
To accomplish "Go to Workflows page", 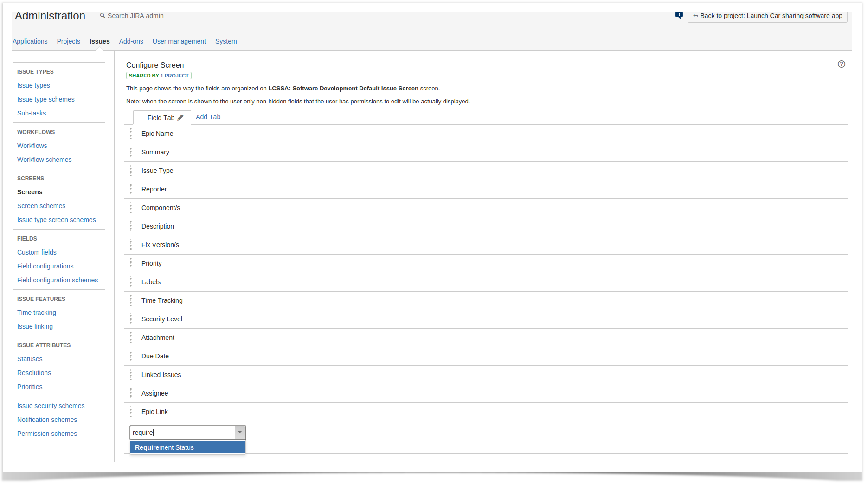I will coord(32,146).
